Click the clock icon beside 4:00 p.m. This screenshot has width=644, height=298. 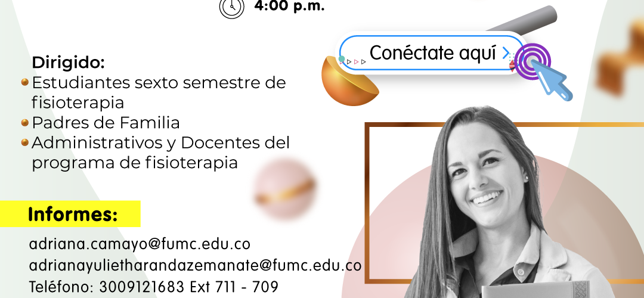click(x=231, y=7)
